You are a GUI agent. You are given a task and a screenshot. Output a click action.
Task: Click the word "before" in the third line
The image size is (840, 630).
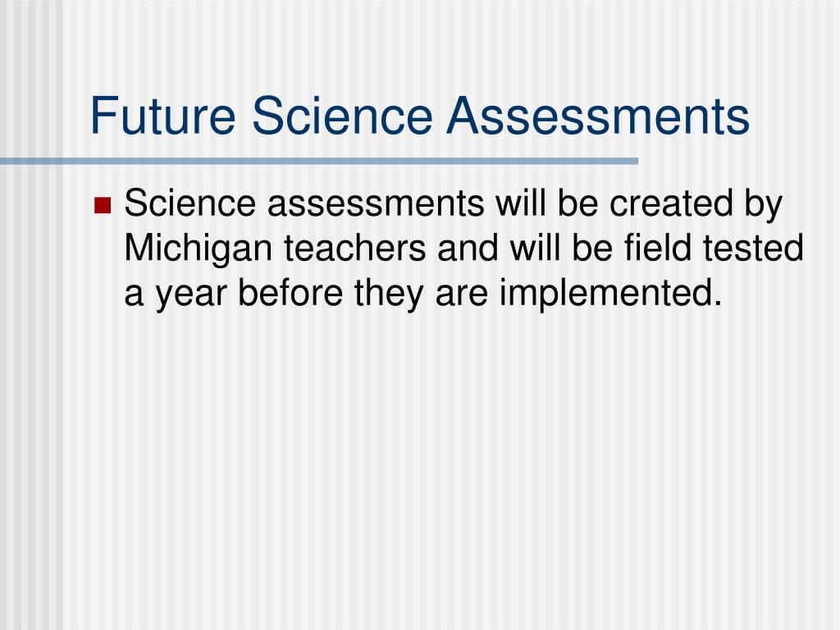290,293
